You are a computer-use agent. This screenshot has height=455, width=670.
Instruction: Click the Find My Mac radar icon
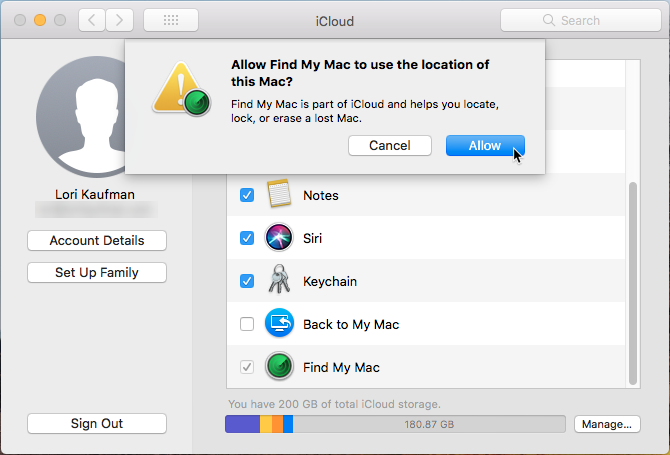279,366
